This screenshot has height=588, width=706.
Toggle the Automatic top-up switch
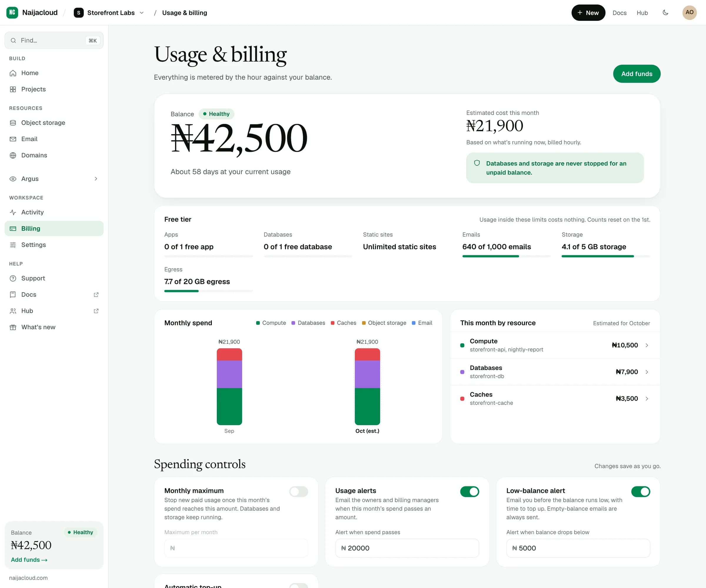pyautogui.click(x=299, y=585)
